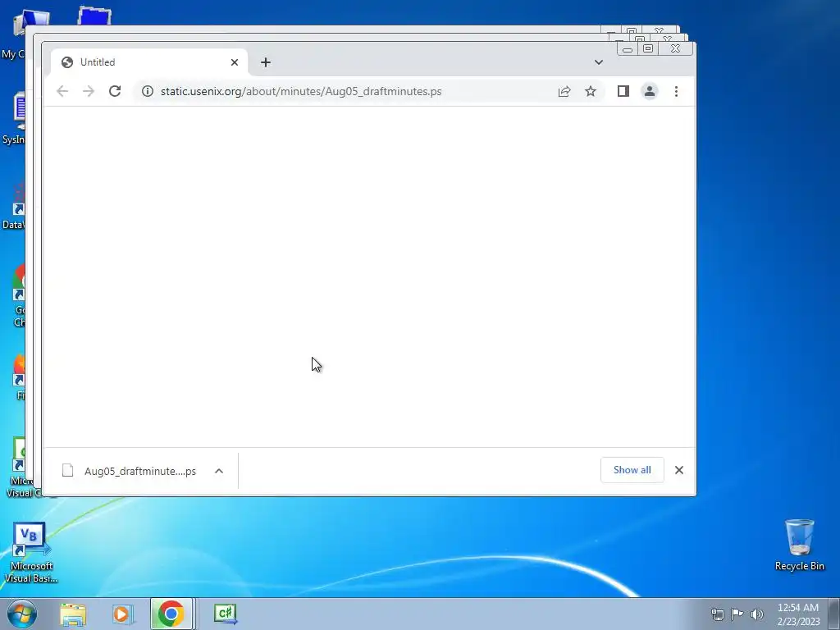840x630 pixels.
Task: Open the clock showing 12:54 AM
Action: pyautogui.click(x=798, y=614)
